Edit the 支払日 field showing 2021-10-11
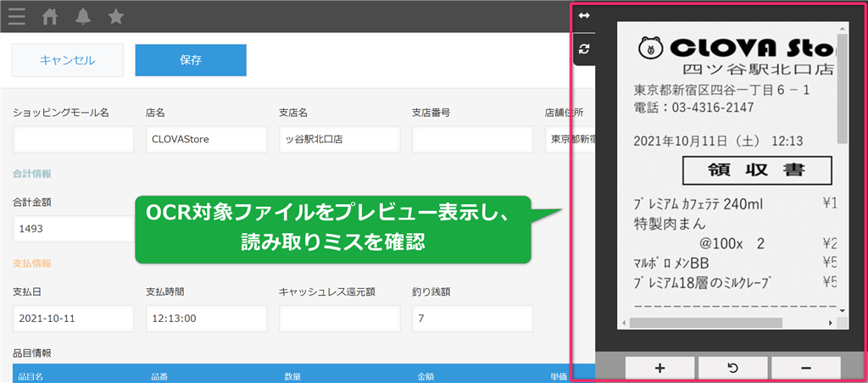The height and width of the screenshot is (383, 868). [74, 319]
